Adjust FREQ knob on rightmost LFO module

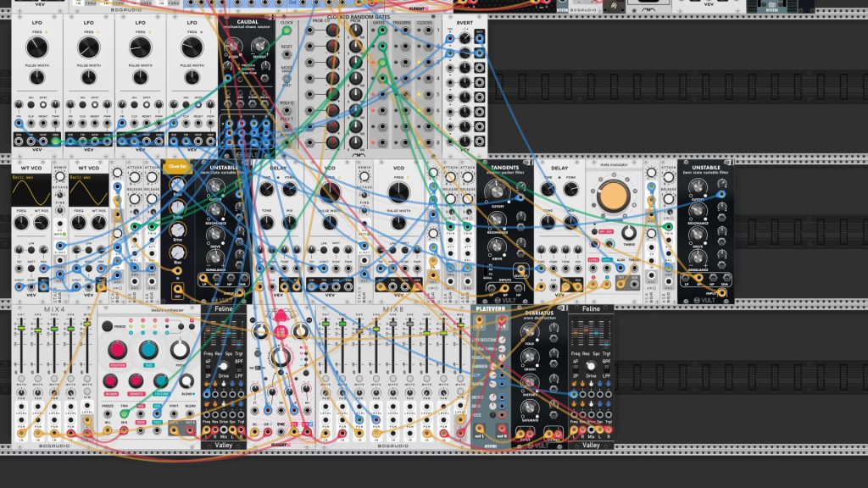pos(192,47)
